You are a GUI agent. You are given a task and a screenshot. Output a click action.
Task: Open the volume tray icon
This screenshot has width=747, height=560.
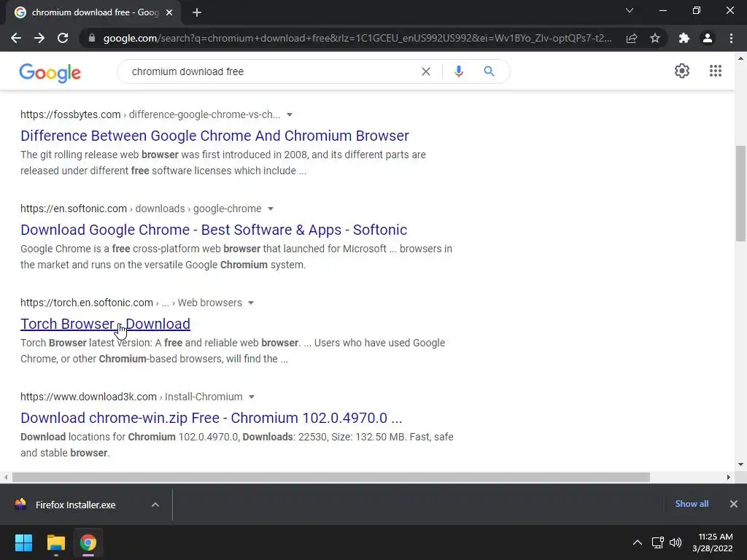pos(676,542)
